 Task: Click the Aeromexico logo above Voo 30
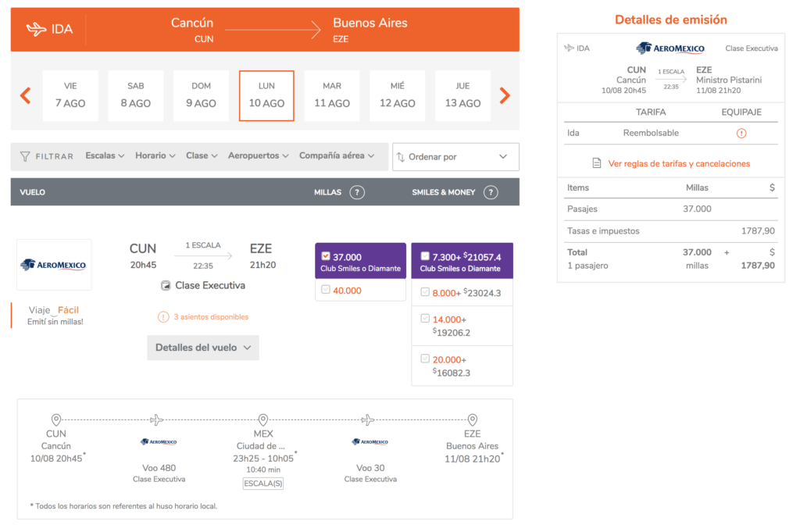pos(370,441)
